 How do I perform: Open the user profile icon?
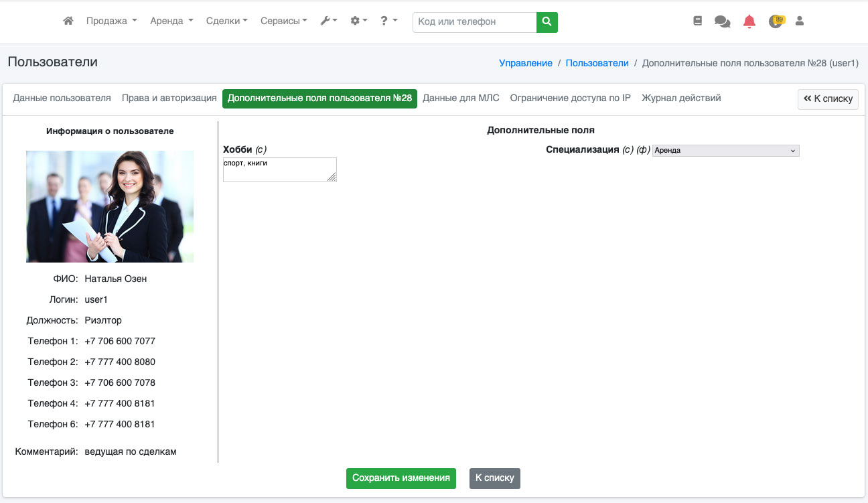(x=799, y=21)
